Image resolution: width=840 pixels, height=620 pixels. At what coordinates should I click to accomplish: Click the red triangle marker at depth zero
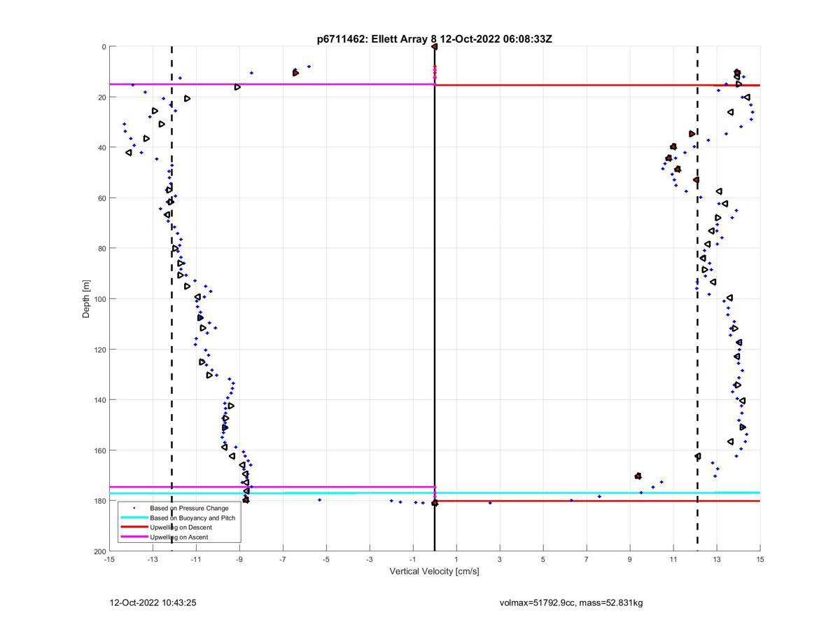(x=435, y=47)
